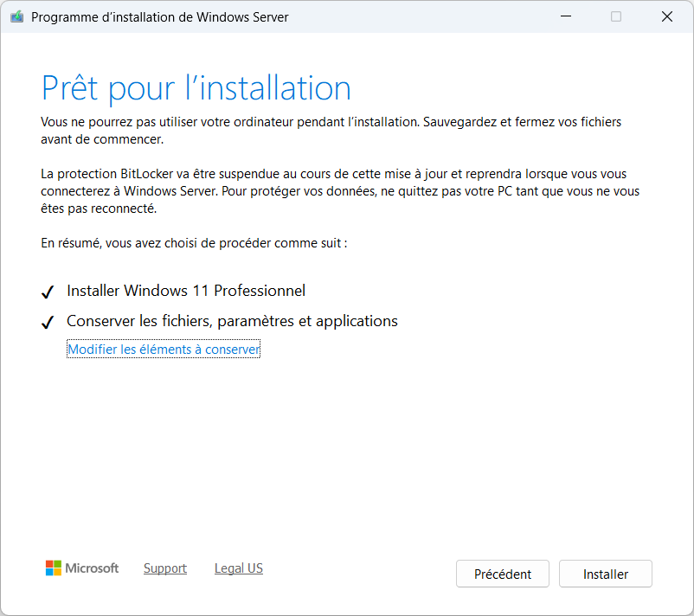Click checkmark beside Conserver les fichiers
694x616 pixels.
click(x=48, y=322)
